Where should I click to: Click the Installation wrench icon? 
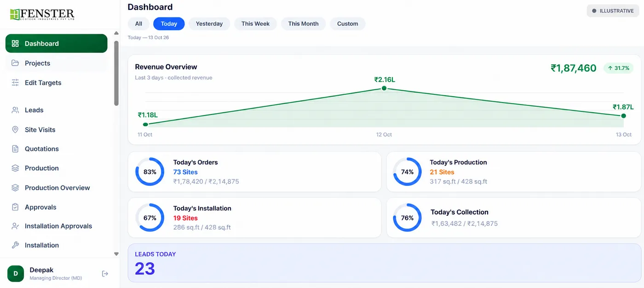(x=15, y=245)
